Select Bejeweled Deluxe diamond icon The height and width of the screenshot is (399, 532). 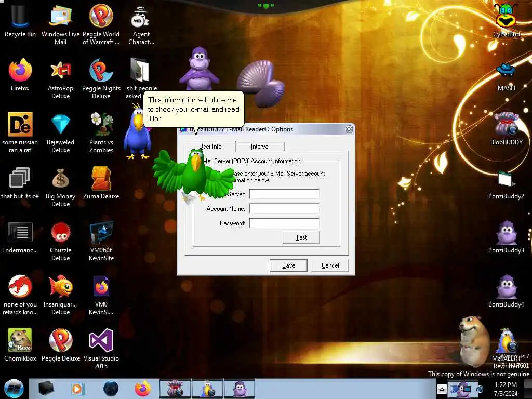tap(60, 132)
